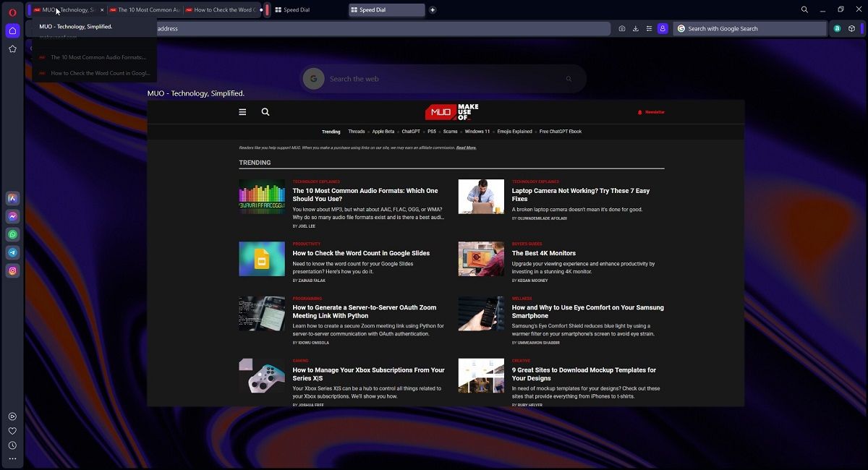
Task: Take a snapshot with camera icon
Action: [622, 29]
